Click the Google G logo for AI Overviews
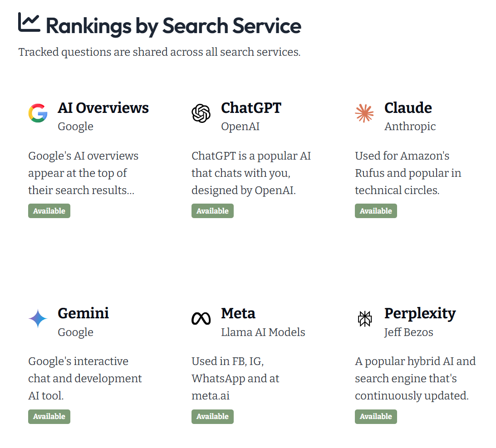Image resolution: width=496 pixels, height=448 pixels. pyautogui.click(x=38, y=113)
